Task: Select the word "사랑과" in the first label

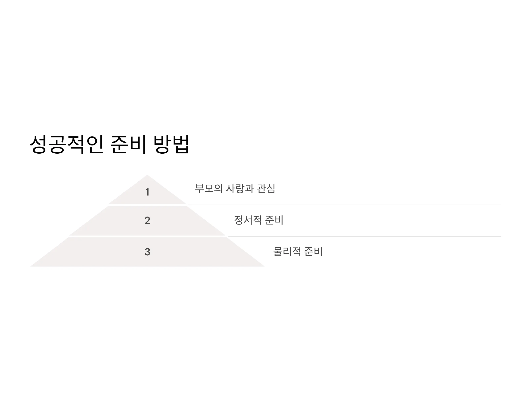Action: (x=240, y=188)
